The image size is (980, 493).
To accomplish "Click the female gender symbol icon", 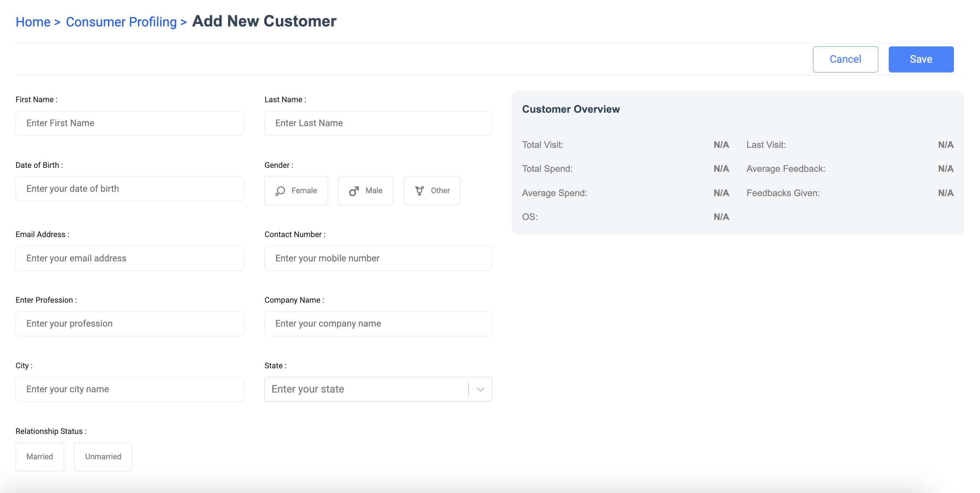I will (280, 191).
